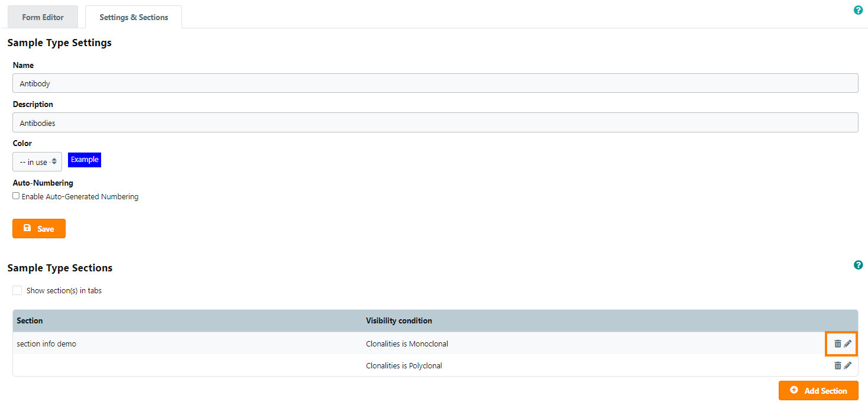Click the Clonalities is Polyclonal condition
Screen dimensions: 868x405
click(404, 365)
